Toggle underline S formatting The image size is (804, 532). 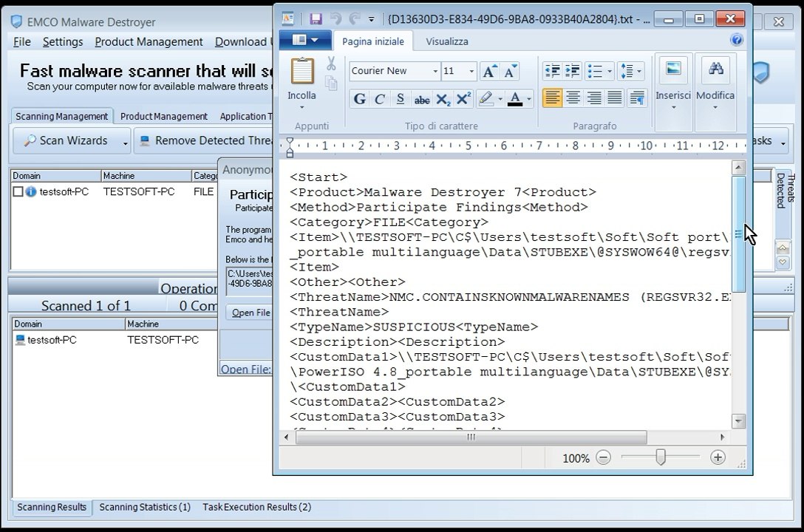(401, 98)
